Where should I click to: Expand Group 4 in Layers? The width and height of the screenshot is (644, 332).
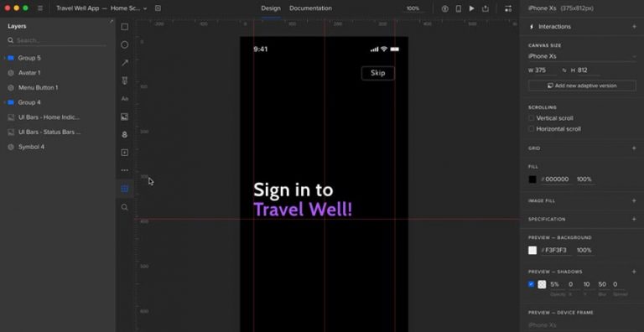pyautogui.click(x=4, y=102)
